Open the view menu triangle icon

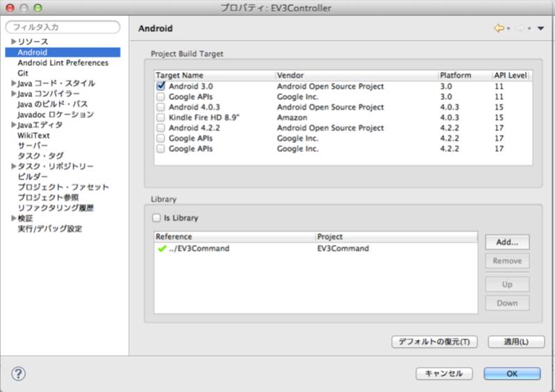coord(540,28)
